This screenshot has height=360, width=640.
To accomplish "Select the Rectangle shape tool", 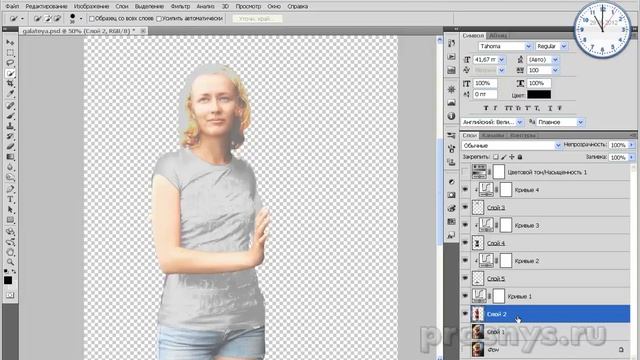I will 10,220.
